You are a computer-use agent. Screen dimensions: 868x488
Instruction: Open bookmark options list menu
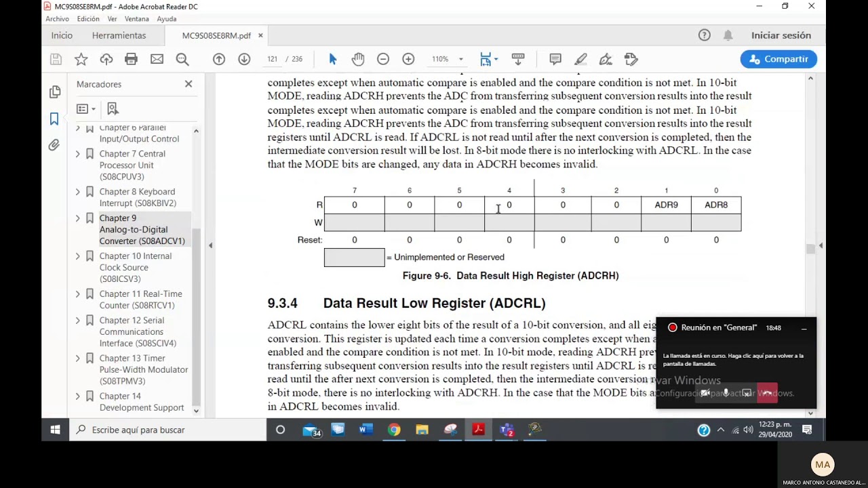point(85,108)
